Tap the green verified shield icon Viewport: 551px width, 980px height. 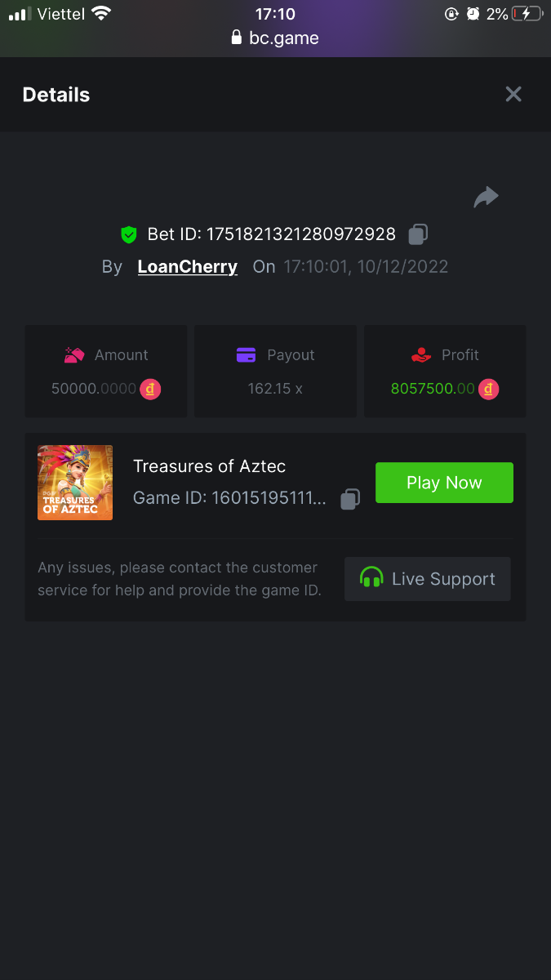click(128, 234)
